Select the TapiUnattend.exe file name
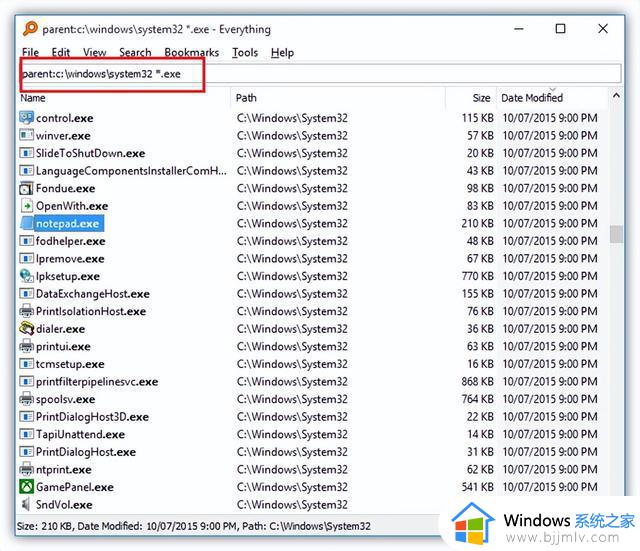 coord(80,434)
